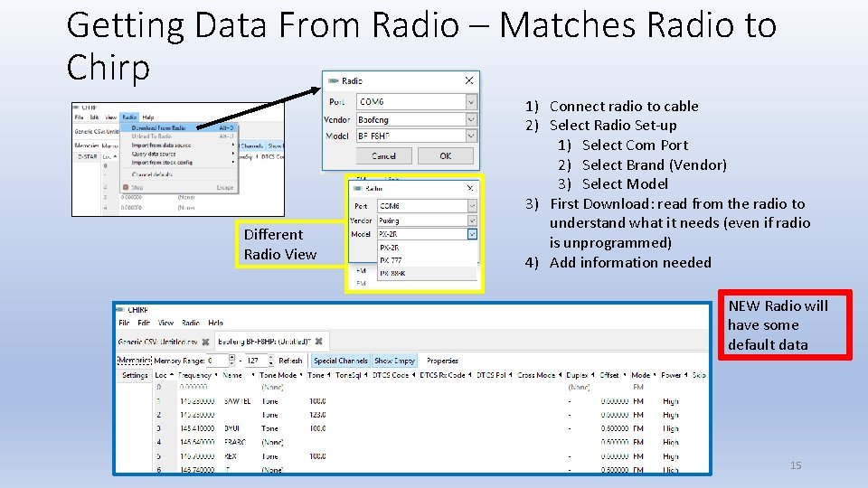This screenshot has width=868, height=488.
Task: Open Radio menu in the BF-F8HP CHIRP window
Action: 191,323
